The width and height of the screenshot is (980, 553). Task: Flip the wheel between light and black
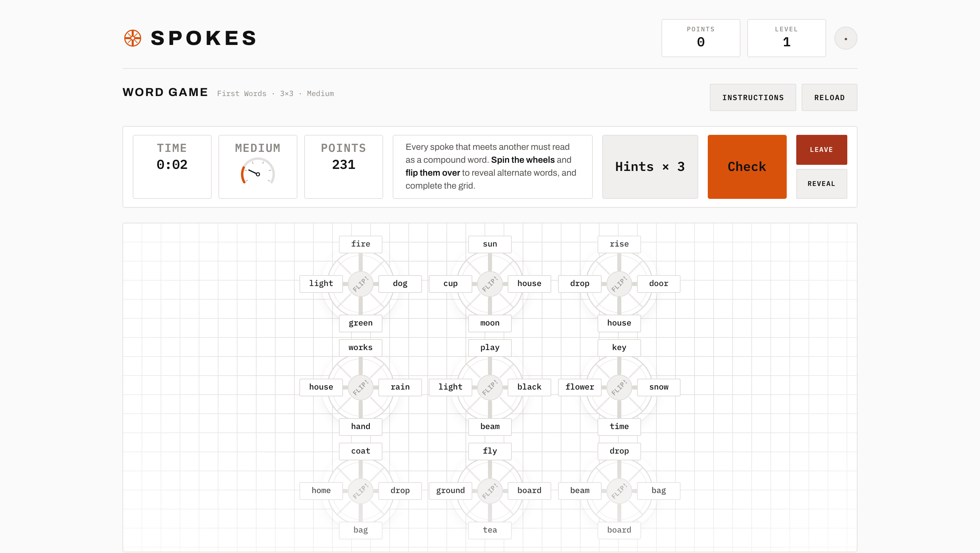(490, 388)
